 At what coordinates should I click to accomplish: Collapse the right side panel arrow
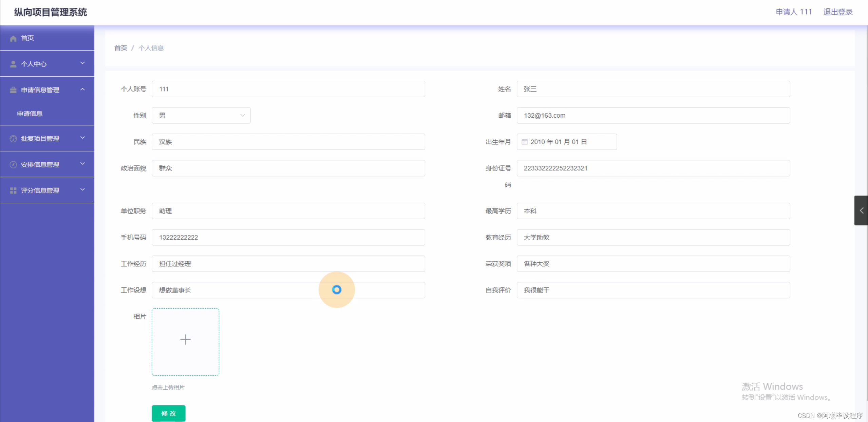[x=862, y=210]
